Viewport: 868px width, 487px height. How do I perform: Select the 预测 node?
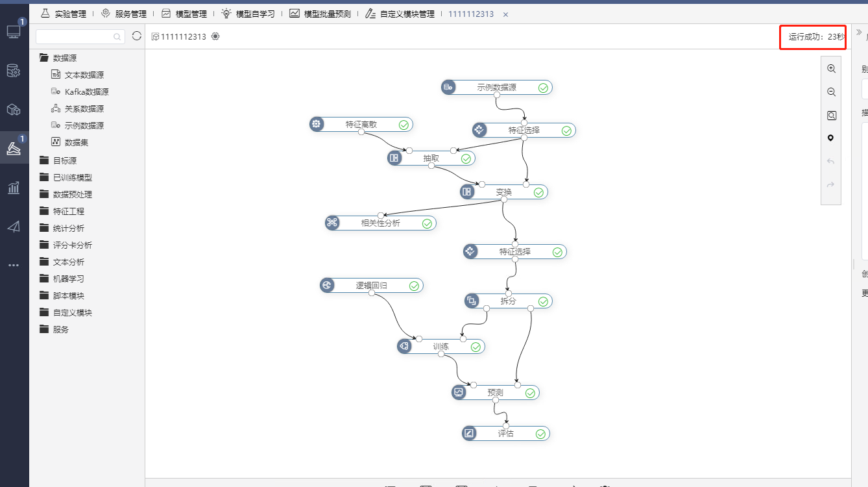tap(496, 392)
